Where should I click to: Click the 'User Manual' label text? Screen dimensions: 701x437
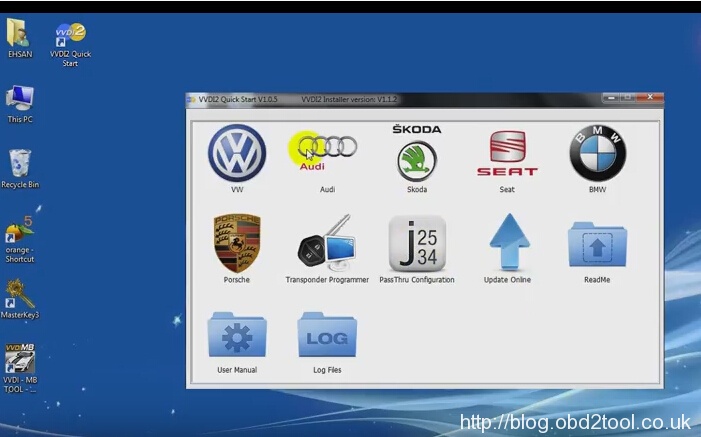pos(237,370)
